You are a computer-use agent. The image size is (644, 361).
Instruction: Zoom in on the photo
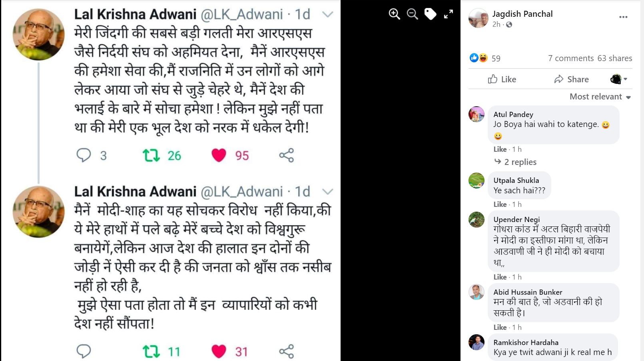click(x=395, y=14)
